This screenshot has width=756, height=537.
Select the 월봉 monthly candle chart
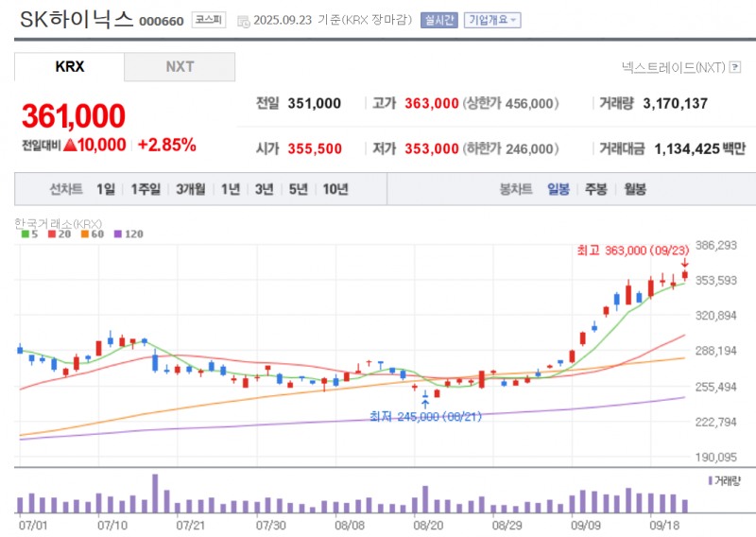635,189
